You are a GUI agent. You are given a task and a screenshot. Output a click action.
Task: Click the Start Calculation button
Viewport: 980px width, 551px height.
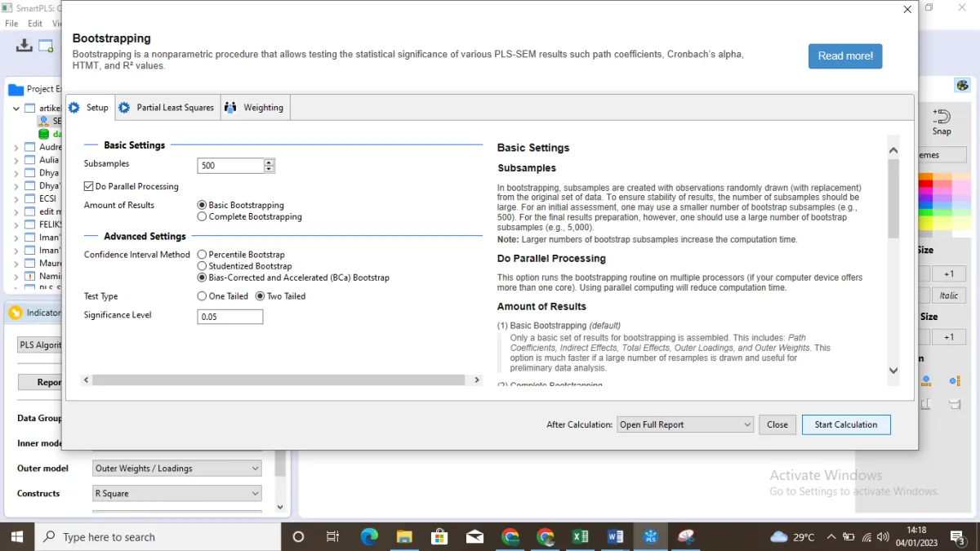(846, 424)
